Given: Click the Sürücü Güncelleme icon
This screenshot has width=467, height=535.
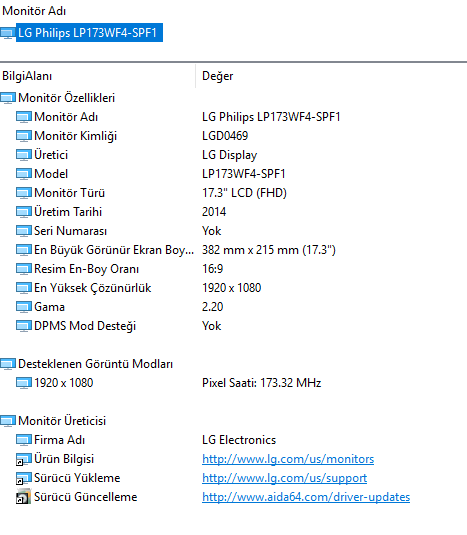Looking at the screenshot, I should point(24,497).
